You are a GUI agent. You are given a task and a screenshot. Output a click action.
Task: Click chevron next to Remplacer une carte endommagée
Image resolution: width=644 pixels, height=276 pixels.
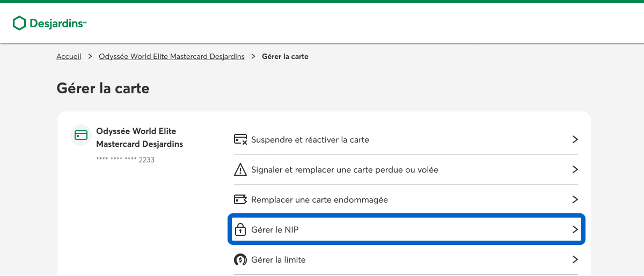tap(575, 200)
